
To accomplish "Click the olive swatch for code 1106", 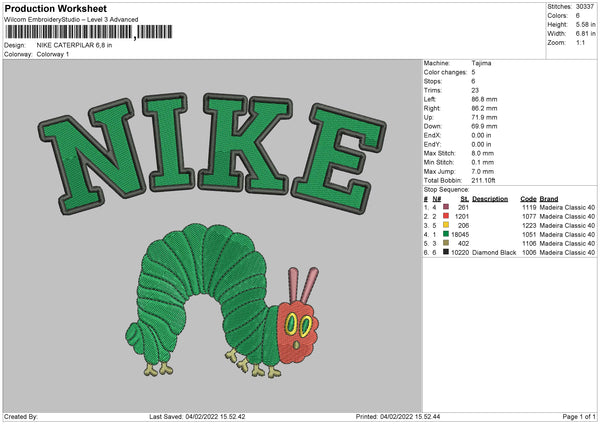I will coord(446,243).
